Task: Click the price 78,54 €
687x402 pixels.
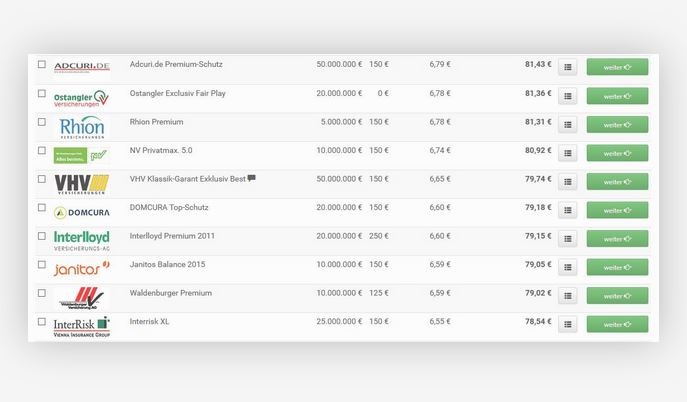Action: 538,321
